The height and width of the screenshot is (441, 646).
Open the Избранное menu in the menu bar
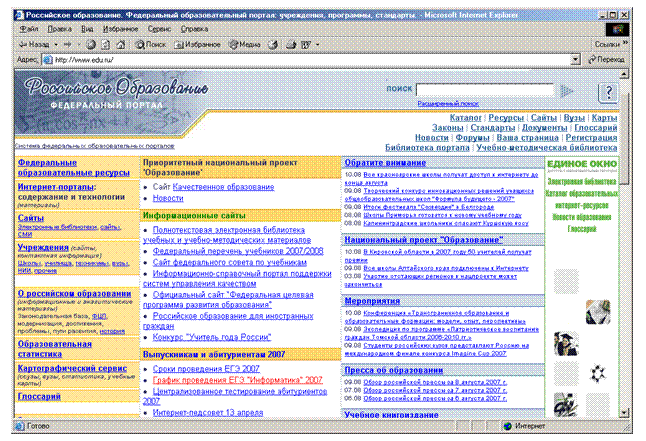120,29
